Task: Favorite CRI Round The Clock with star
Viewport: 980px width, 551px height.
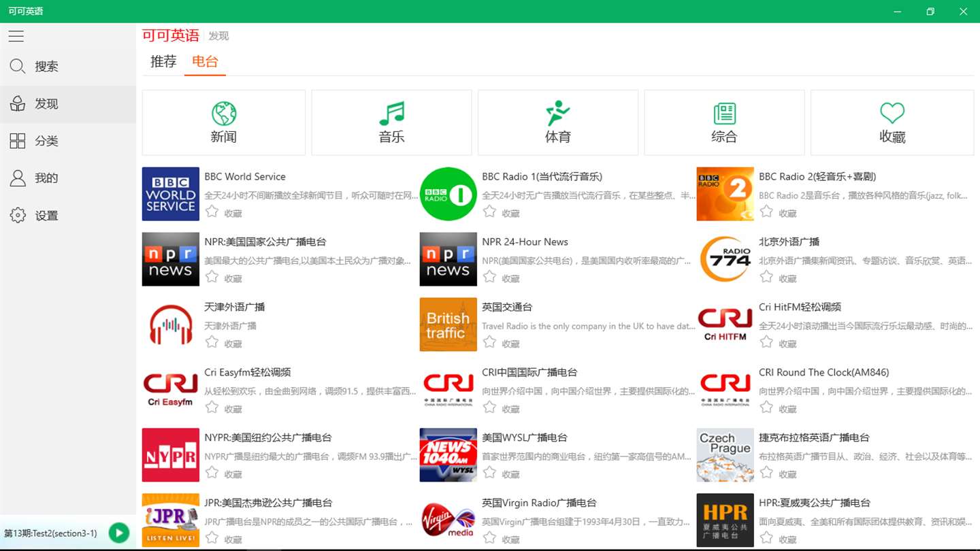Action: (x=766, y=407)
